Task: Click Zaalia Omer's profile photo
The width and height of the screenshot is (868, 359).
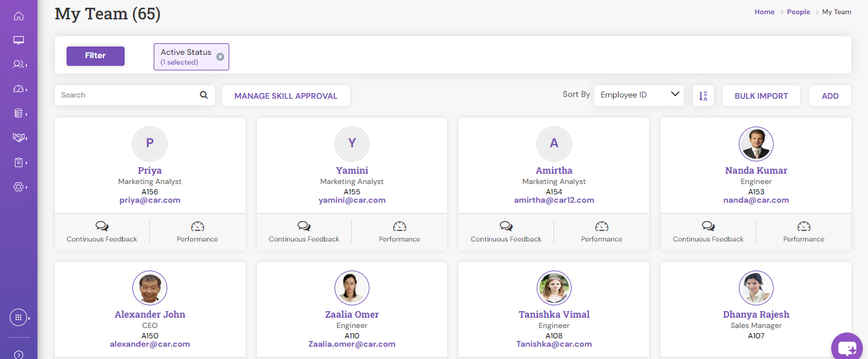Action: [x=352, y=288]
